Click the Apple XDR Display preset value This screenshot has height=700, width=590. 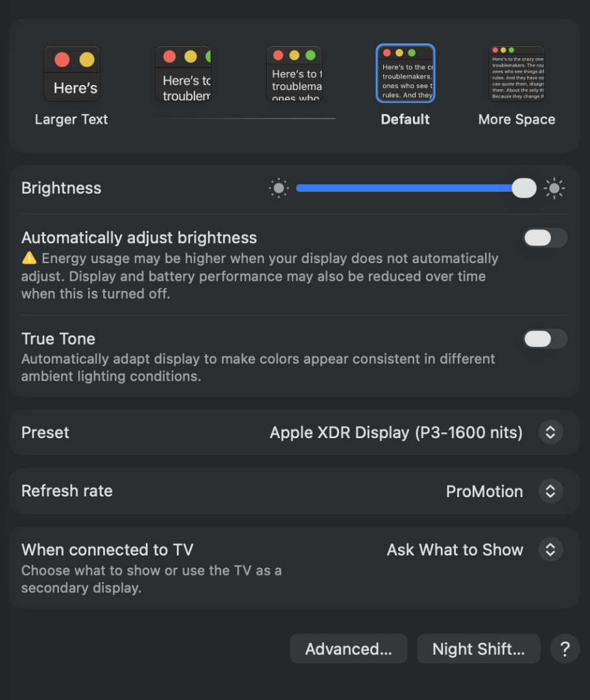pos(395,432)
